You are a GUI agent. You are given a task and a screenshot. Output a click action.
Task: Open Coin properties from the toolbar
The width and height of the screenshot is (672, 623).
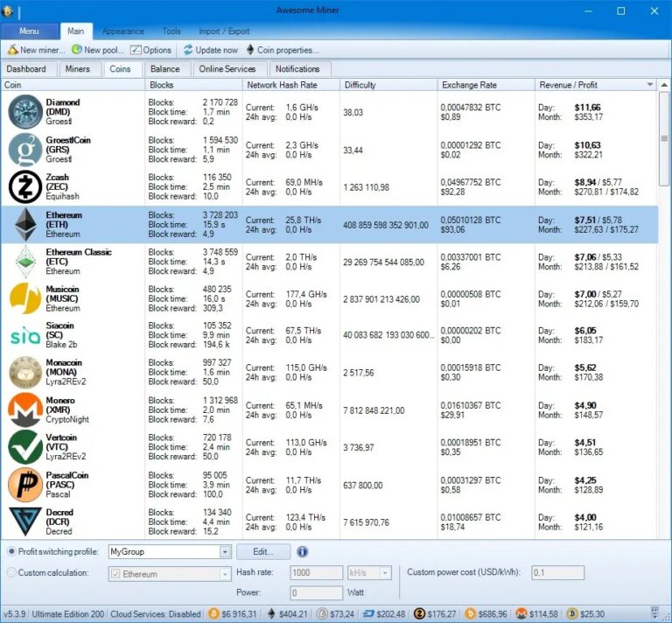coord(283,50)
